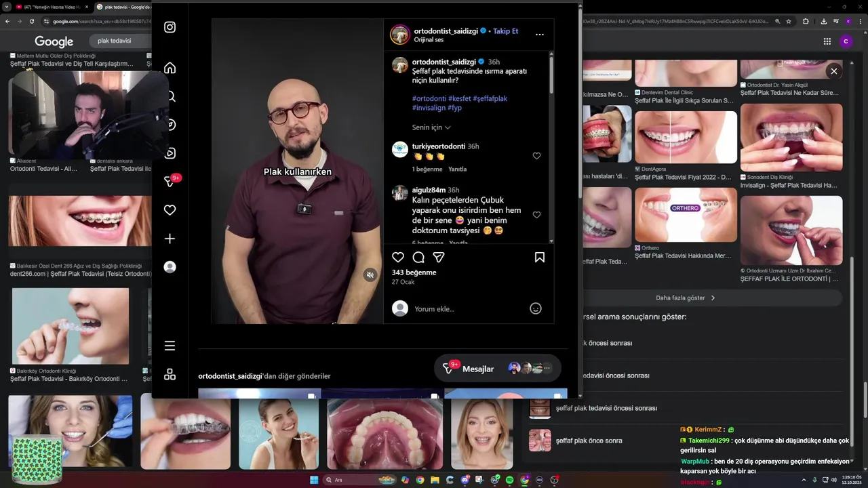Open Google account avatar C

(846, 41)
